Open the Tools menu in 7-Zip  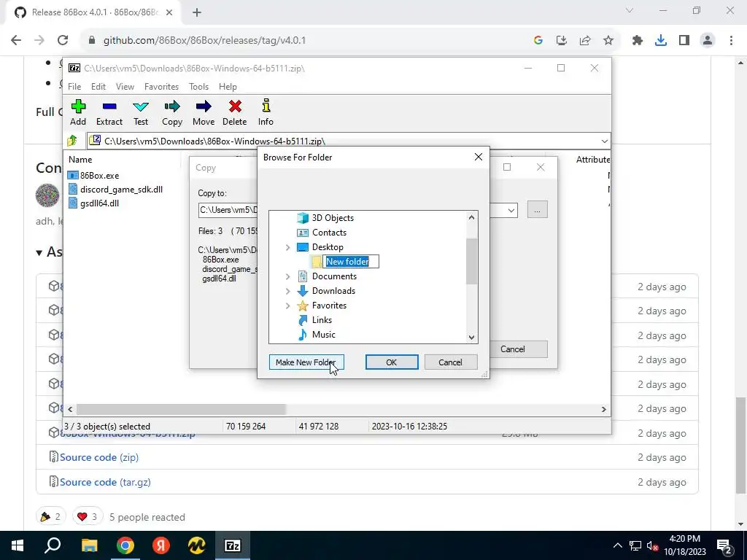(198, 87)
